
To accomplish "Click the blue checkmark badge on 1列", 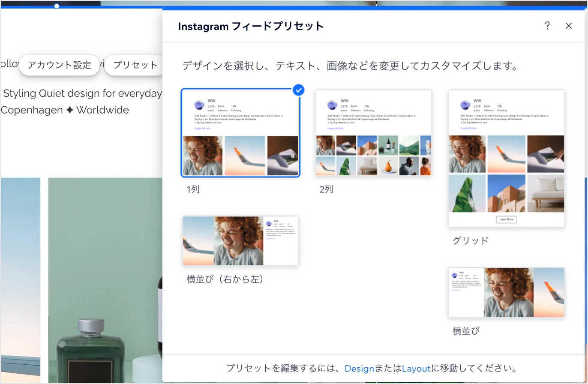I will (x=299, y=90).
